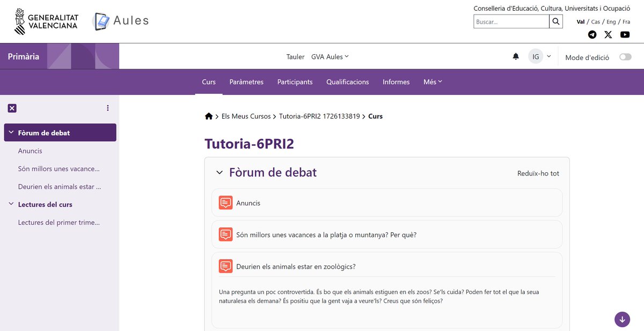Expand the GVA Aules menu

[x=330, y=56]
